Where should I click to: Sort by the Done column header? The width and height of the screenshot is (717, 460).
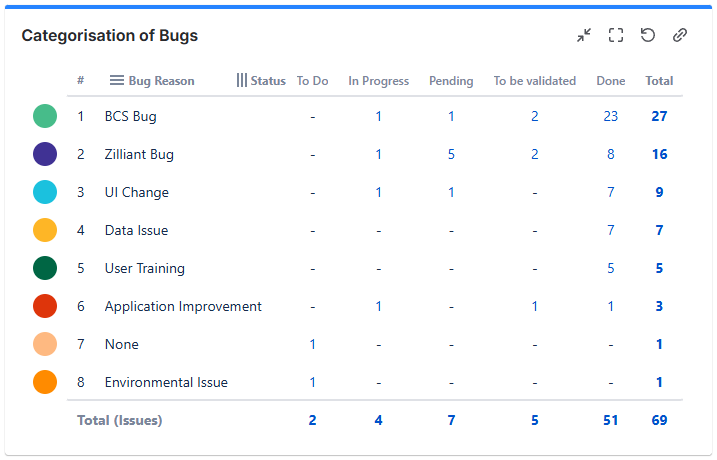(x=611, y=81)
